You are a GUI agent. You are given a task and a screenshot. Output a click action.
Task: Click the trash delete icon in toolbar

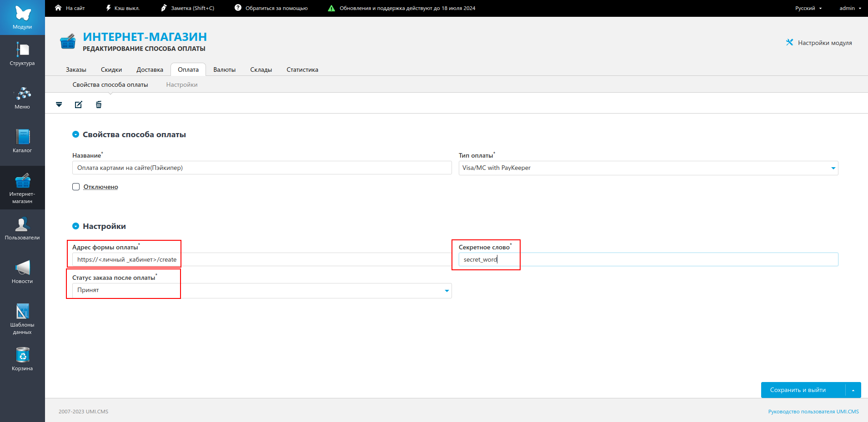pyautogui.click(x=99, y=105)
